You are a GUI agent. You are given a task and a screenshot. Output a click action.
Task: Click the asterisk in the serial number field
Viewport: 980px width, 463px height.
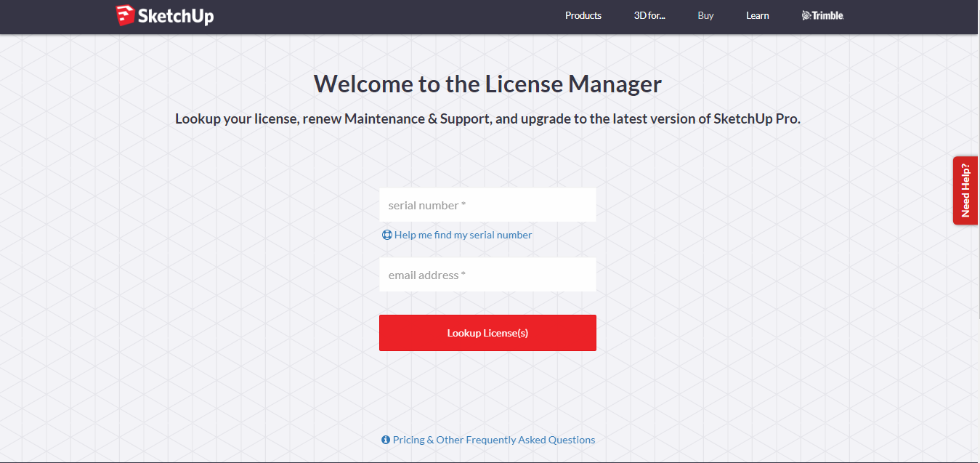(x=463, y=205)
